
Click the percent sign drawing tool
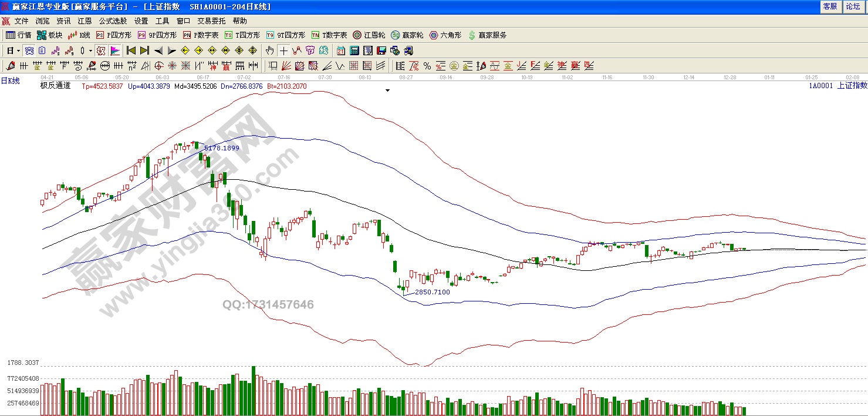[427, 66]
